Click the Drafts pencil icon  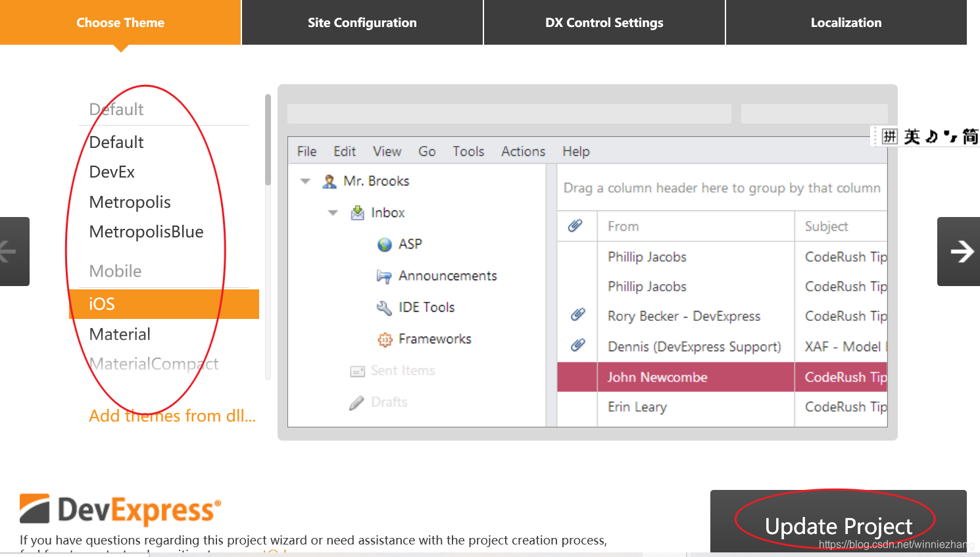(x=356, y=402)
